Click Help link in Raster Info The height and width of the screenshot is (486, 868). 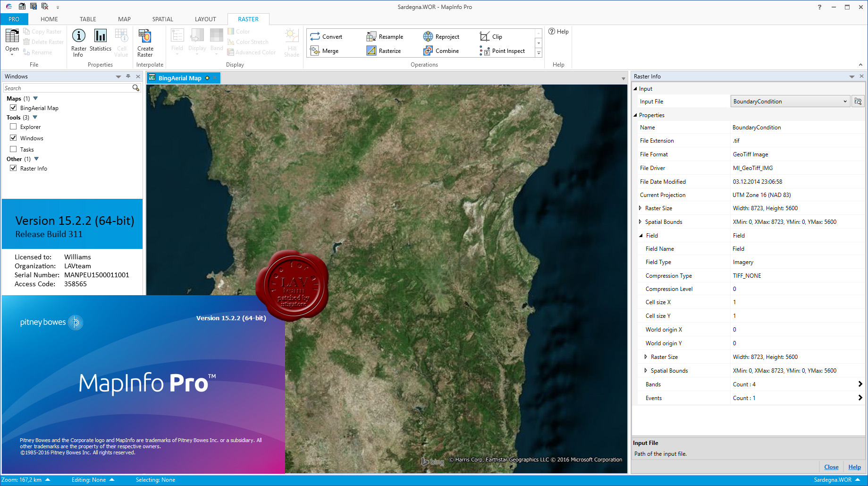[x=854, y=467]
